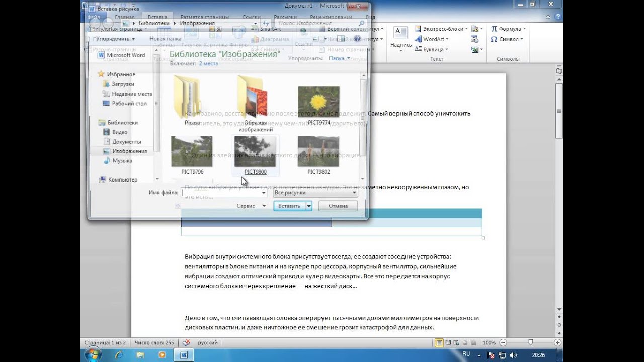644x362 pixels.
Task: Open the Сервис tools menu
Action: pos(251,206)
